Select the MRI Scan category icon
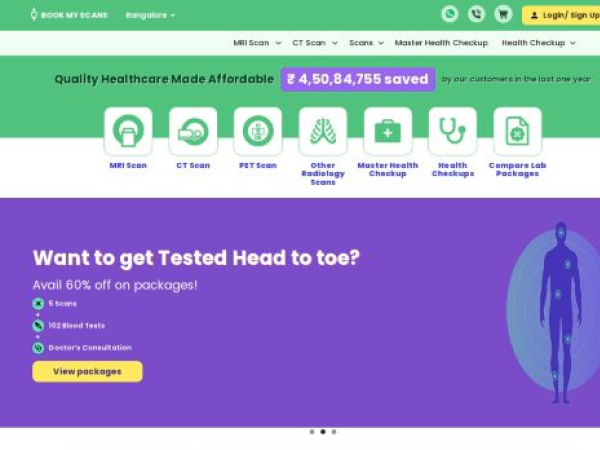Viewport: 600px width, 450px height. coord(128,132)
